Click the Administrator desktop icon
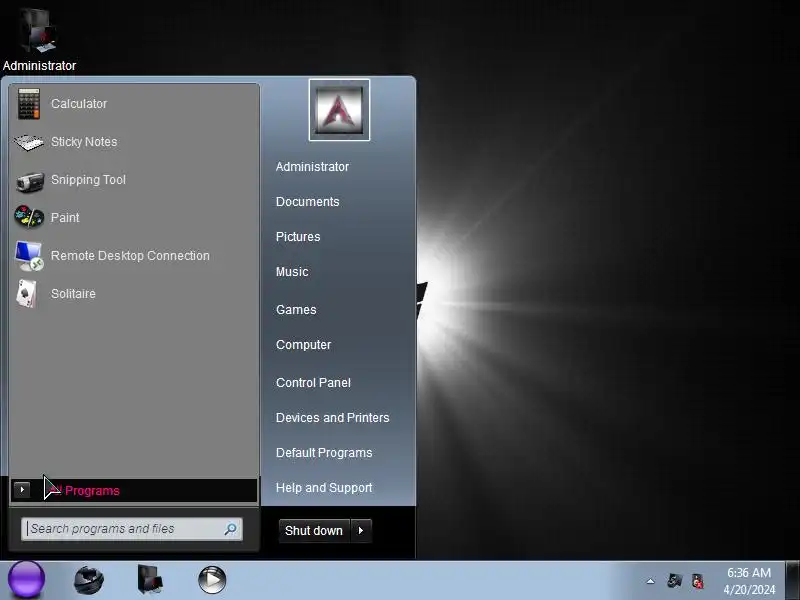This screenshot has width=800, height=600. 39,38
